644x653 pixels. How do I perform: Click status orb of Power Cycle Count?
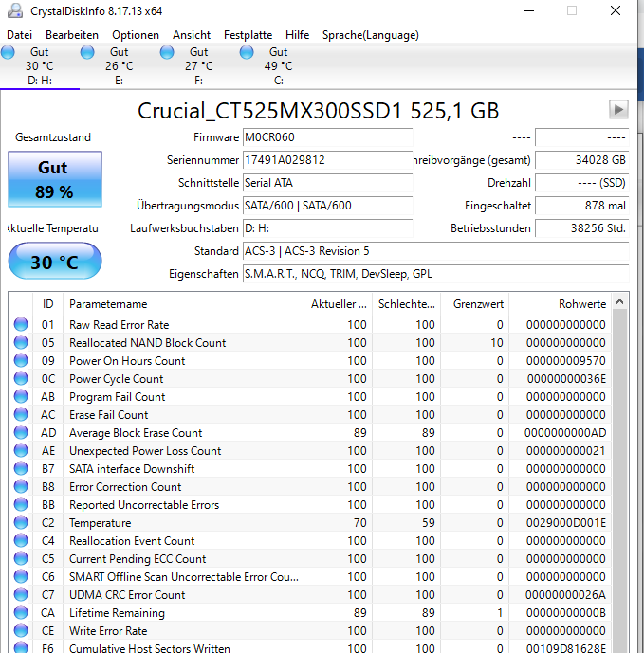point(21,378)
